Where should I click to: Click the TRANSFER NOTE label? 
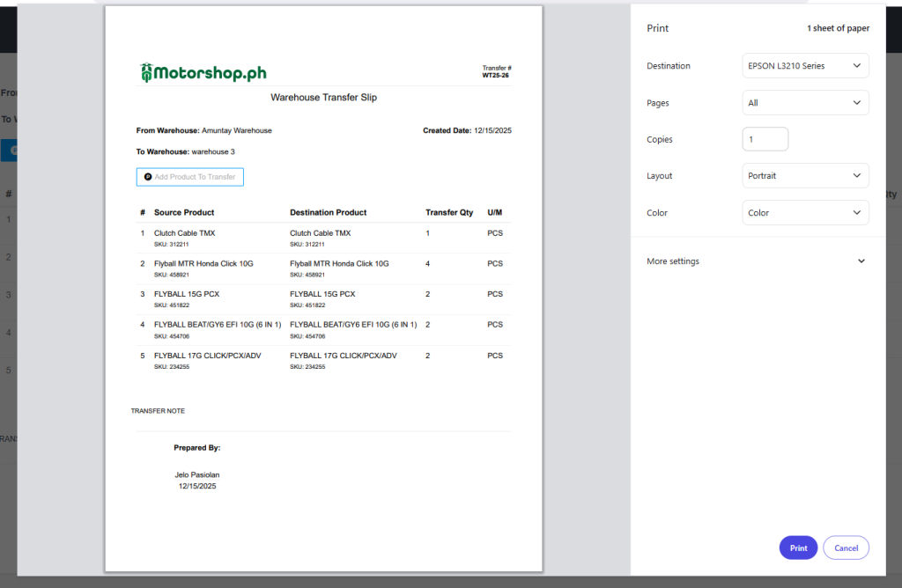click(x=158, y=411)
